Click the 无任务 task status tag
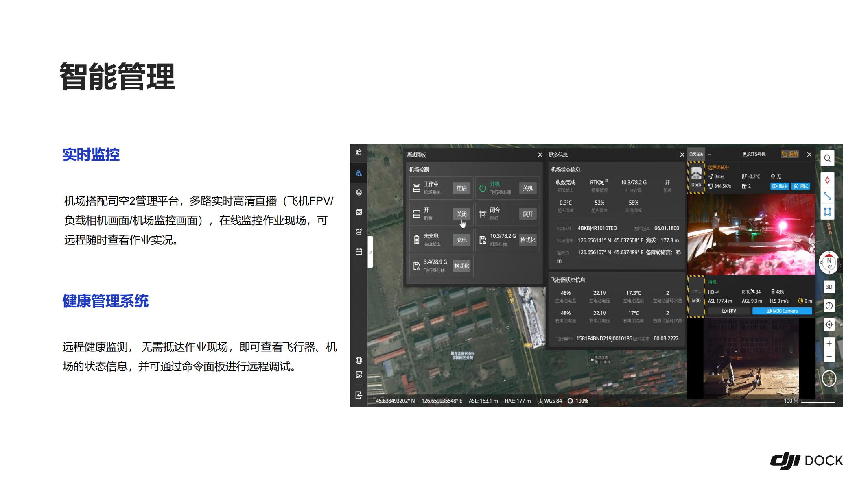Image resolution: width=868 pixels, height=488 pixels. click(x=696, y=154)
